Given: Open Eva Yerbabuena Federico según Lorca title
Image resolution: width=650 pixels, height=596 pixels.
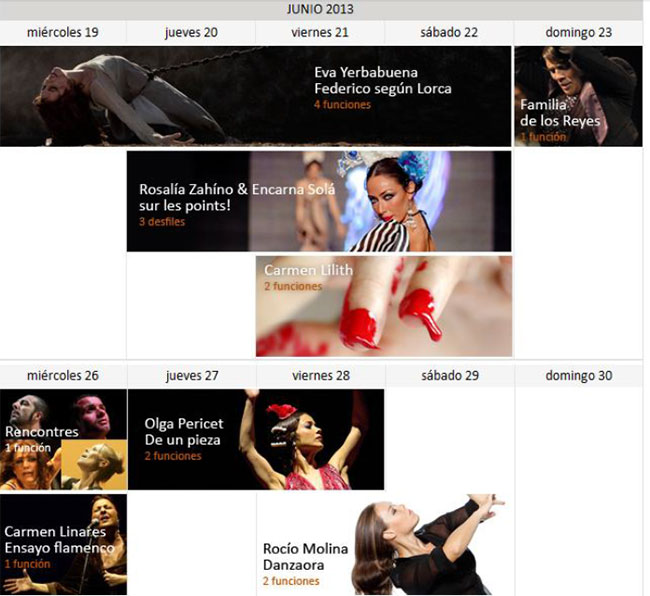Looking at the screenshot, I should [382, 80].
